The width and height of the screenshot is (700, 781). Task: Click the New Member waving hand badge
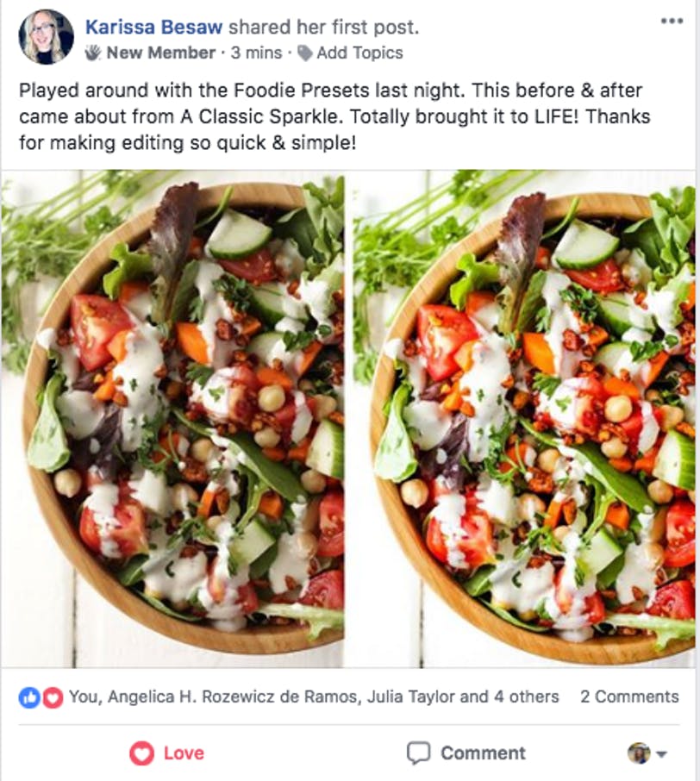pyautogui.click(x=92, y=53)
